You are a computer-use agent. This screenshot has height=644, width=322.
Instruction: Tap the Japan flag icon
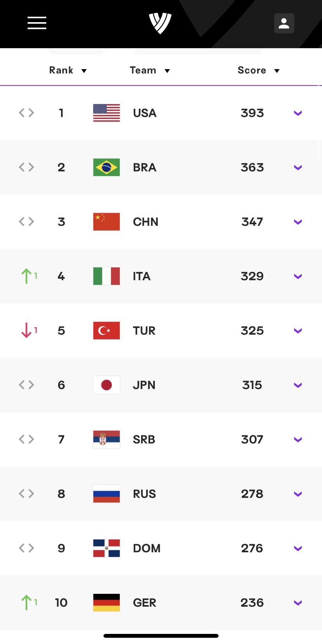coord(107,385)
